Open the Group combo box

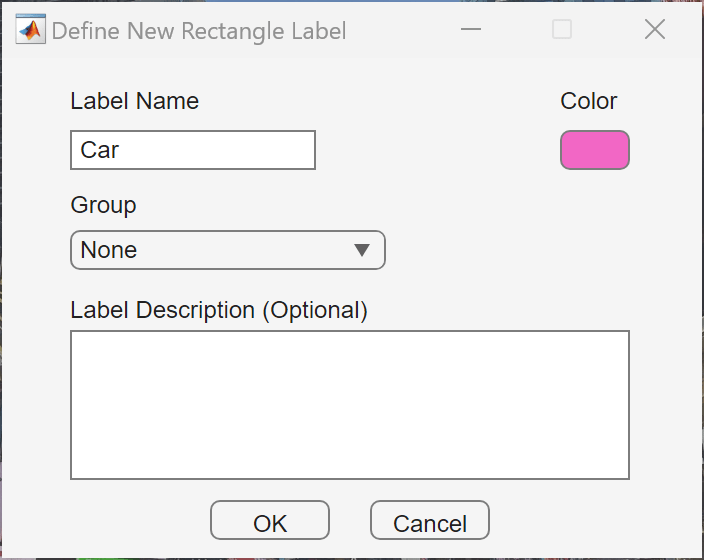tap(227, 250)
